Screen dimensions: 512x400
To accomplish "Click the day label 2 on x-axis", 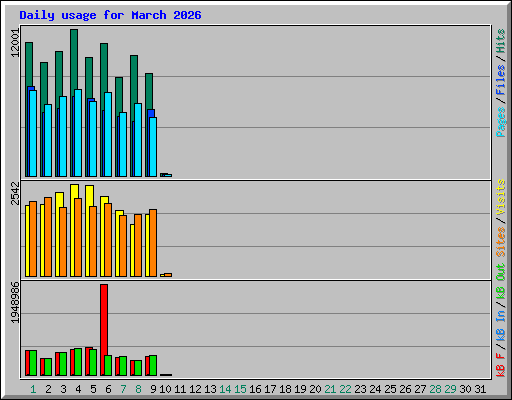I will [48, 389].
